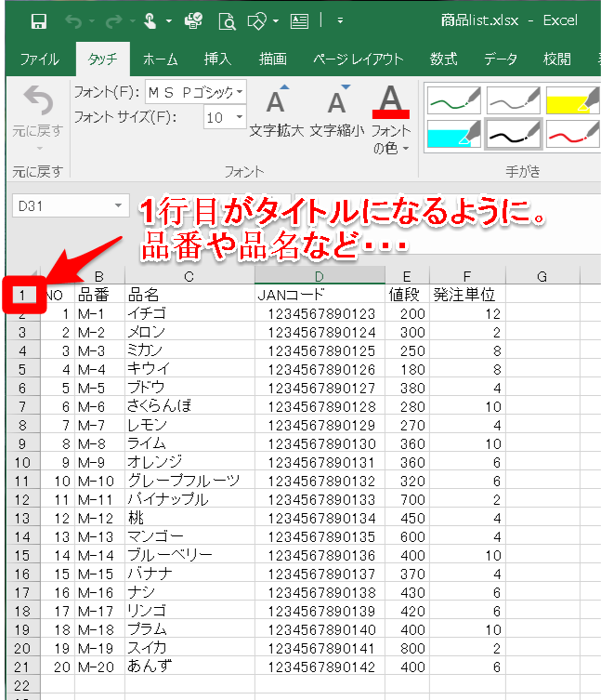
Task: Switch to the ページ レイアウト tab
Action: [358, 59]
